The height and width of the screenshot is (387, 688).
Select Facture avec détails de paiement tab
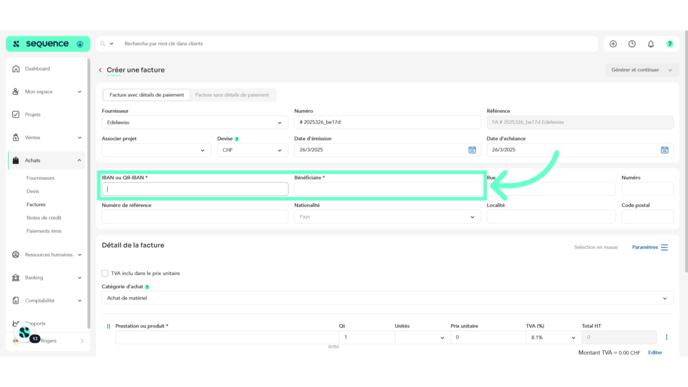(147, 95)
